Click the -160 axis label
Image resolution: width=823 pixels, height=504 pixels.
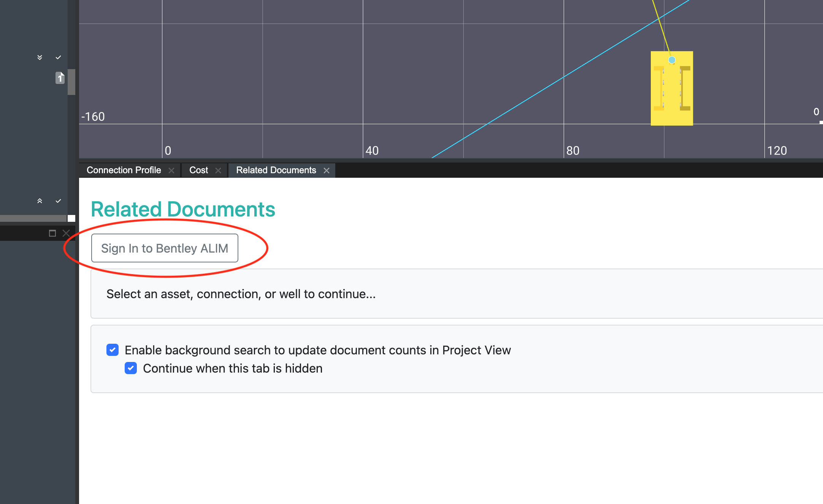93,117
